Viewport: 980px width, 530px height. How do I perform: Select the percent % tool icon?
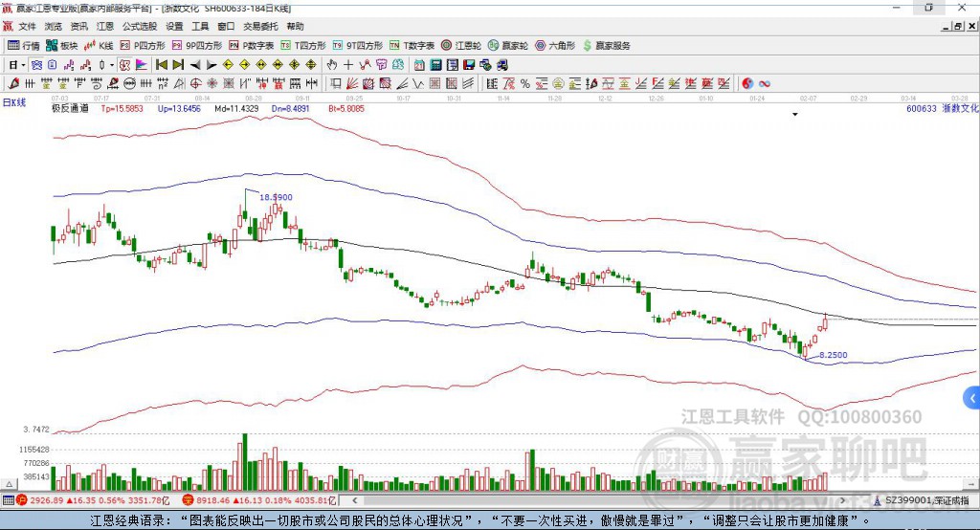click(x=525, y=83)
